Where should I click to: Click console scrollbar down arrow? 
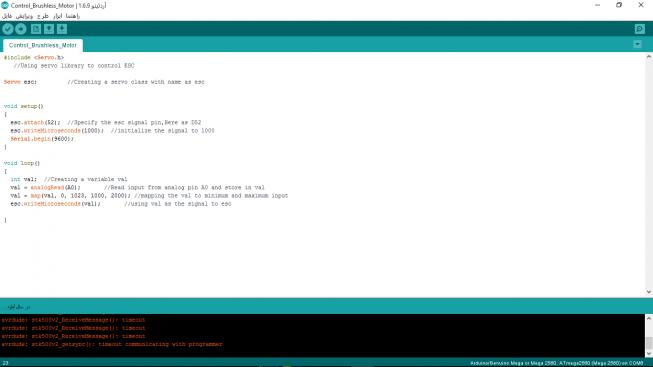[x=649, y=354]
